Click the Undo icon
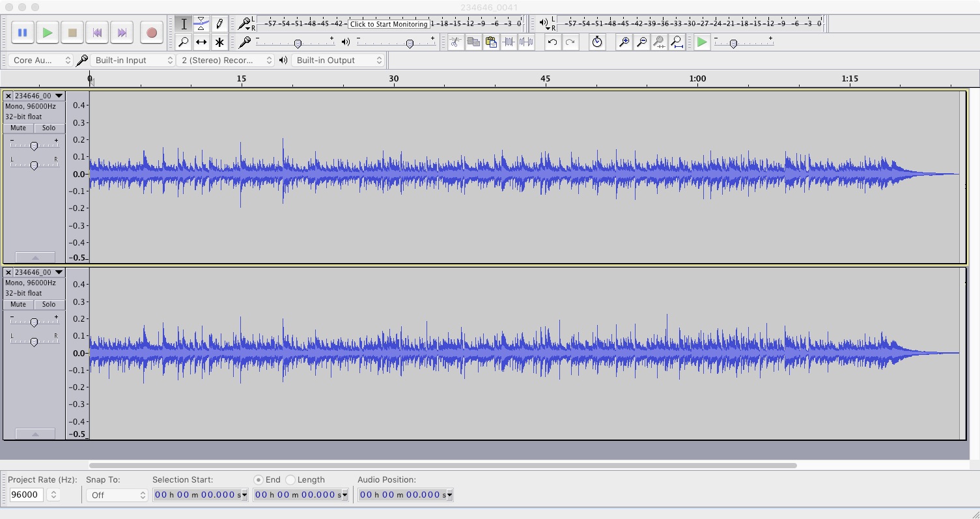 pos(553,42)
